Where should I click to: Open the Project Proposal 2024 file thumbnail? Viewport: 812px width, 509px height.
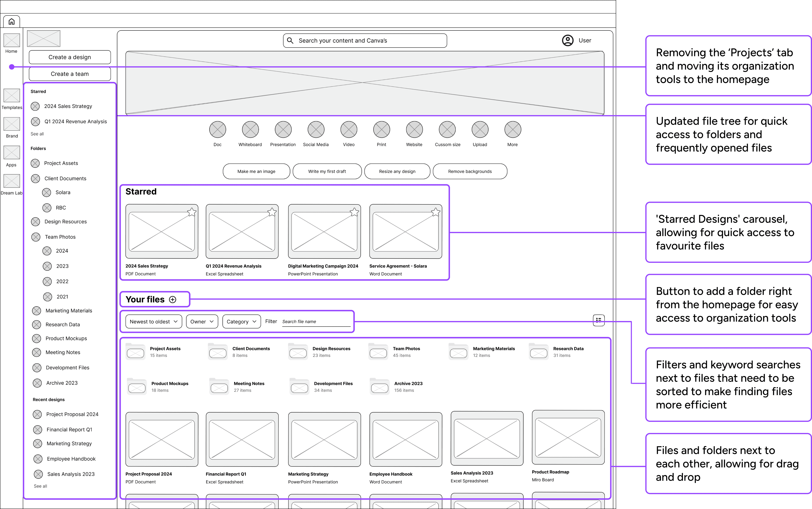click(162, 439)
